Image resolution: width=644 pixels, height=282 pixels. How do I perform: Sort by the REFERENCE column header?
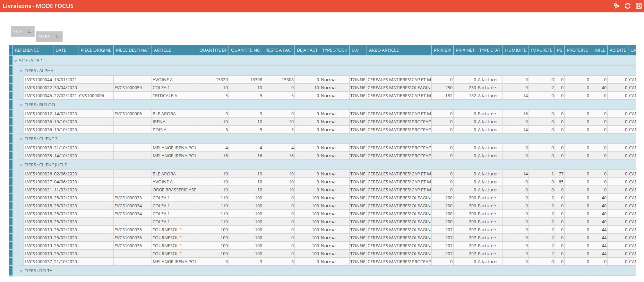point(33,50)
